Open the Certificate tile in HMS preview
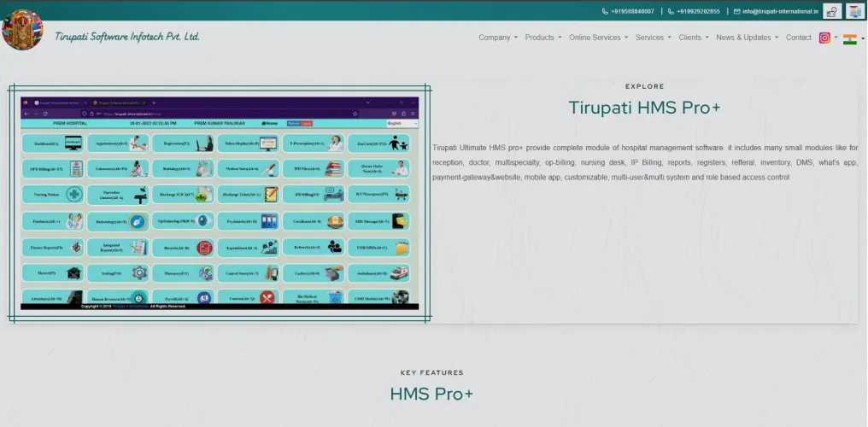The height and width of the screenshot is (427, 868). tap(314, 221)
